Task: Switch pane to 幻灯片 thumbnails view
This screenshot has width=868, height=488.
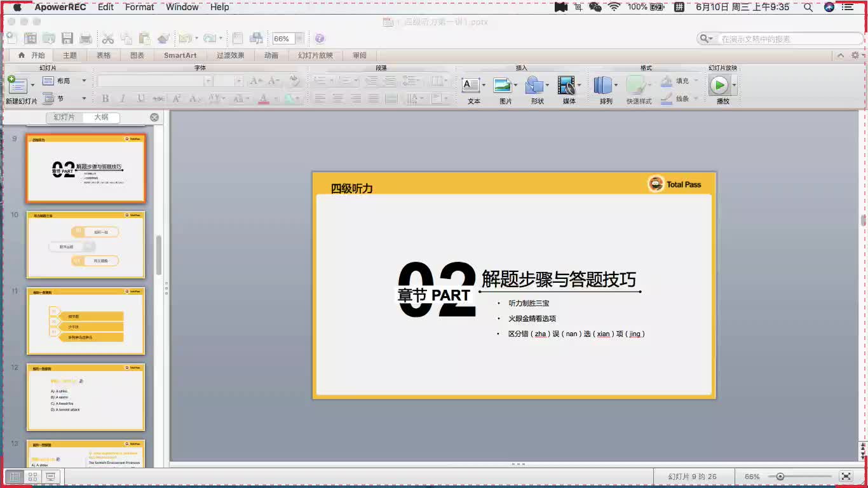Action: click(x=64, y=118)
